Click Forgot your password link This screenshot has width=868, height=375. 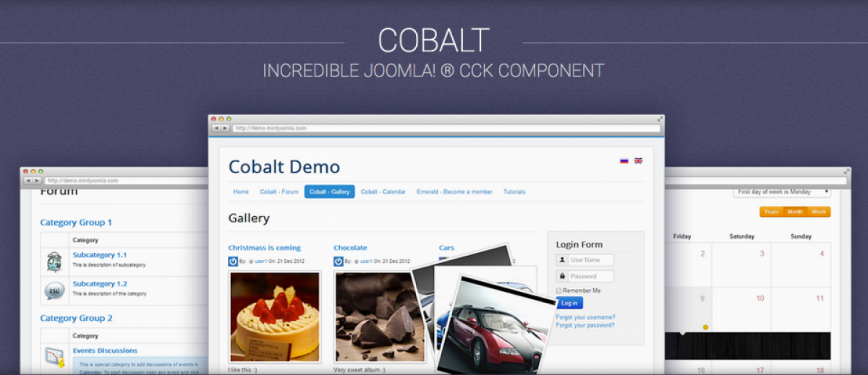(585, 325)
